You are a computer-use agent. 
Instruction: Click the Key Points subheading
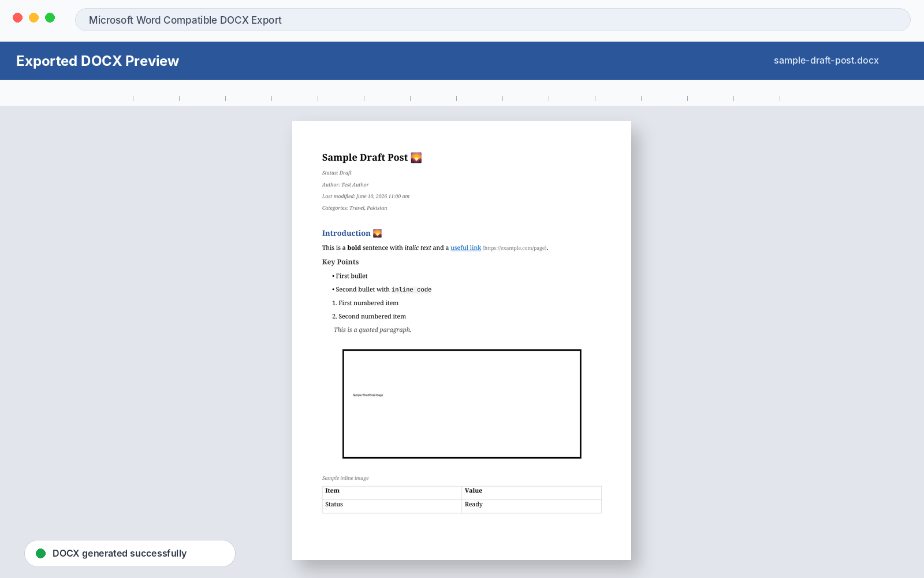(340, 262)
